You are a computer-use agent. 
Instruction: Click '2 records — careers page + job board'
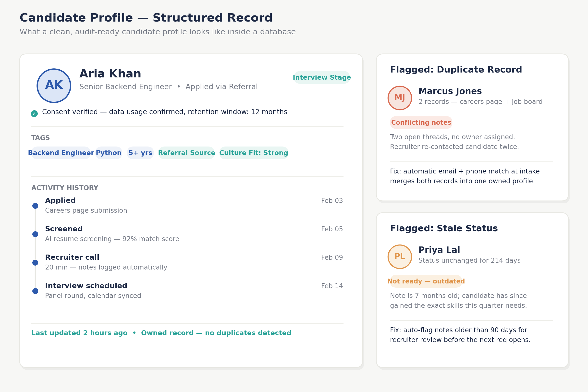pyautogui.click(x=480, y=102)
